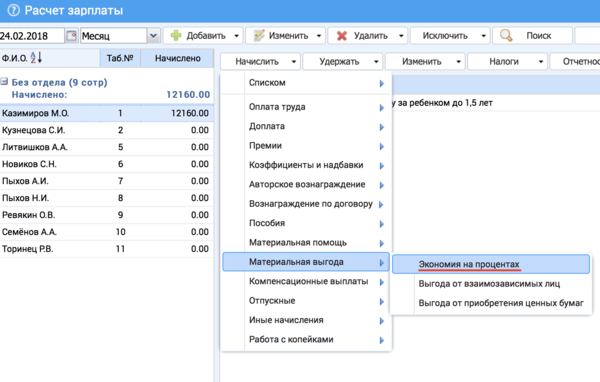Open Компенсационные выплаты submenu
The height and width of the screenshot is (382, 600).
[306, 282]
